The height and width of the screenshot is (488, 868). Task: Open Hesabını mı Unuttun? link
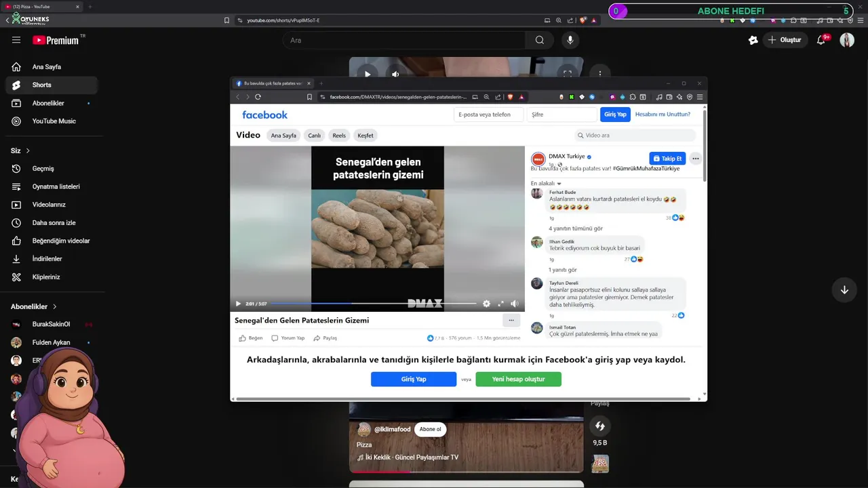coord(663,115)
